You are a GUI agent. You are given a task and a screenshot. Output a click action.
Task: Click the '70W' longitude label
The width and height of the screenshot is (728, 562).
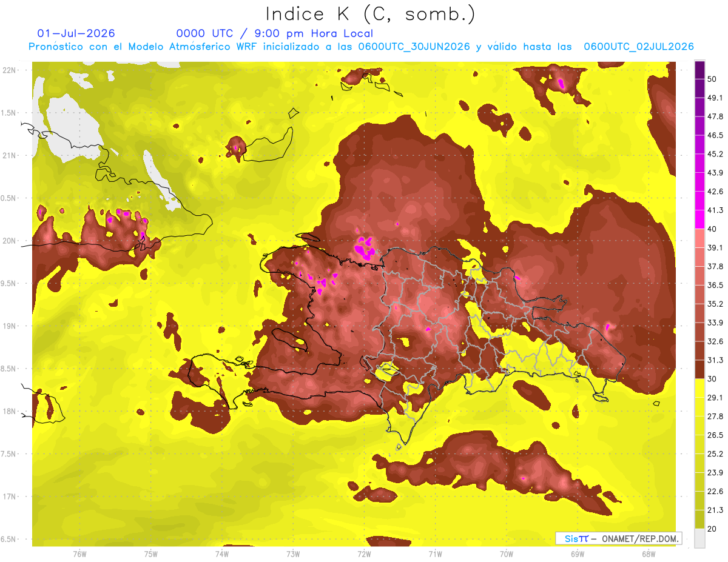point(506,554)
